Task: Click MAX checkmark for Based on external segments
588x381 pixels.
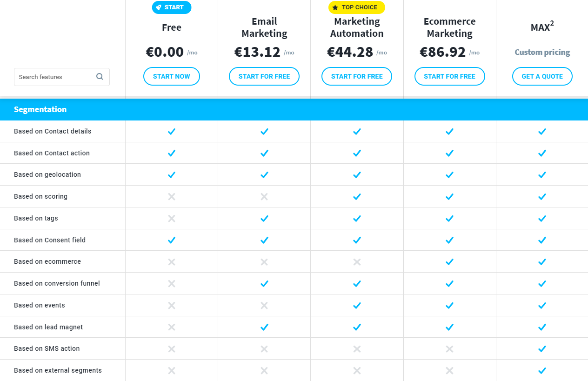Action: pyautogui.click(x=542, y=371)
